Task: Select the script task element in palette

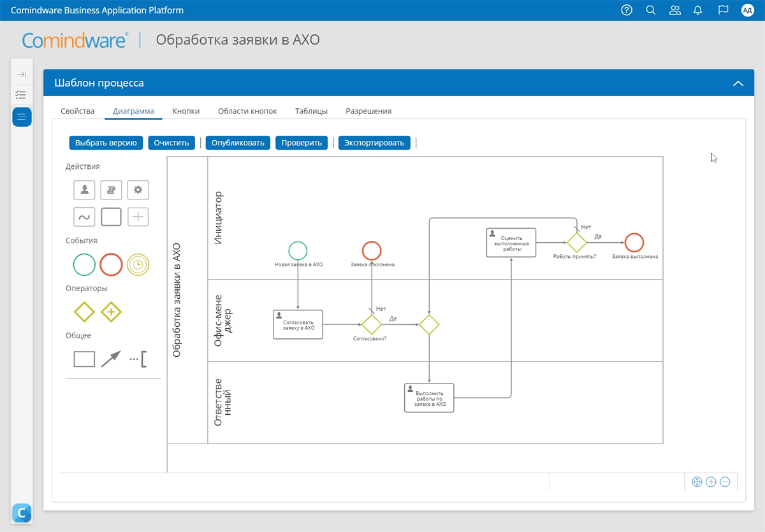Action: (x=111, y=190)
